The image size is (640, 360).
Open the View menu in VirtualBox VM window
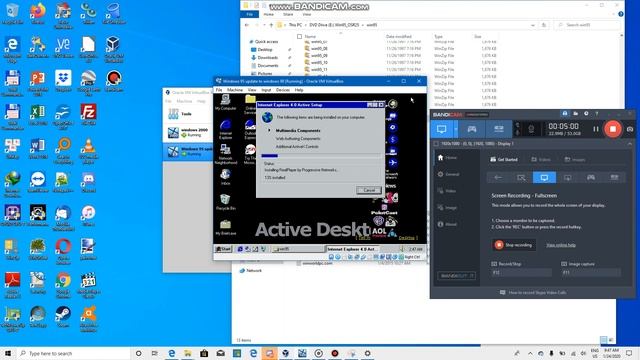252,90
